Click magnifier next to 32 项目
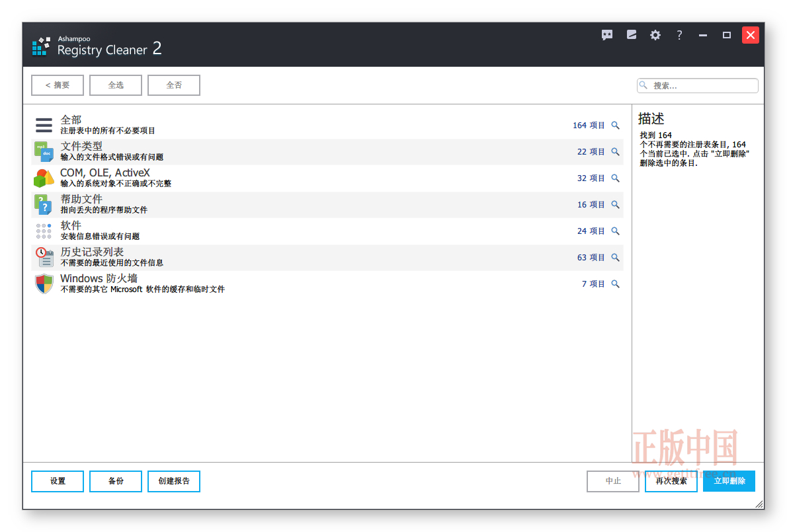Viewport: 787px width, 532px height. point(615,178)
